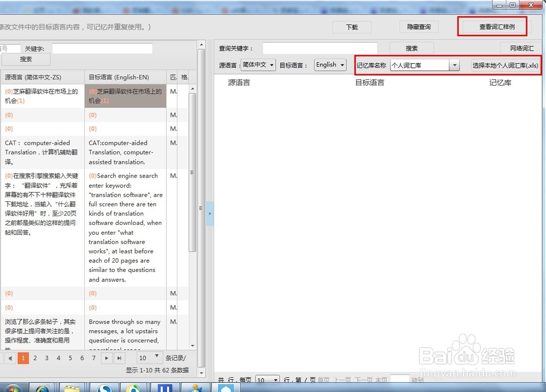The width and height of the screenshot is (546, 392).
Task: Click source cell starting 浏览了那么多条帖子
Action: coord(43,332)
